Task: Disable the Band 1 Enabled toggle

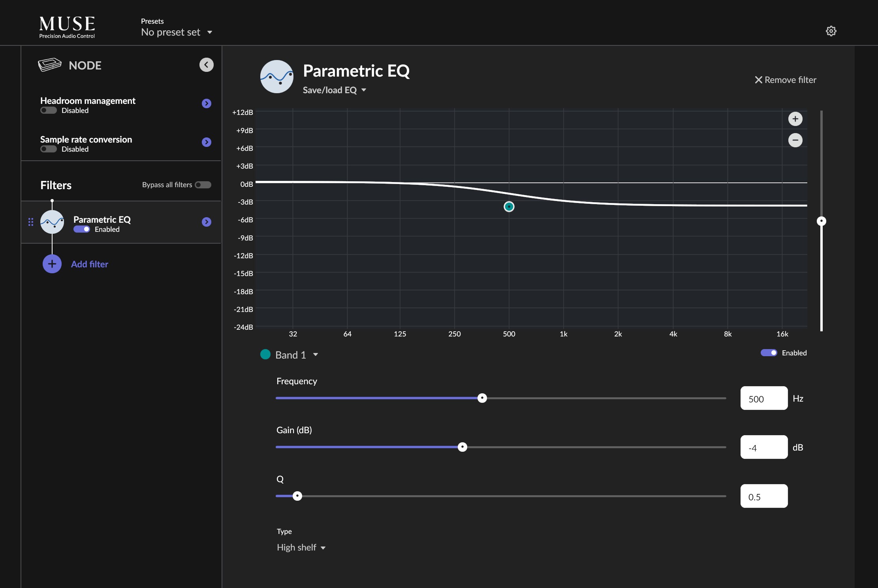Action: (x=769, y=353)
